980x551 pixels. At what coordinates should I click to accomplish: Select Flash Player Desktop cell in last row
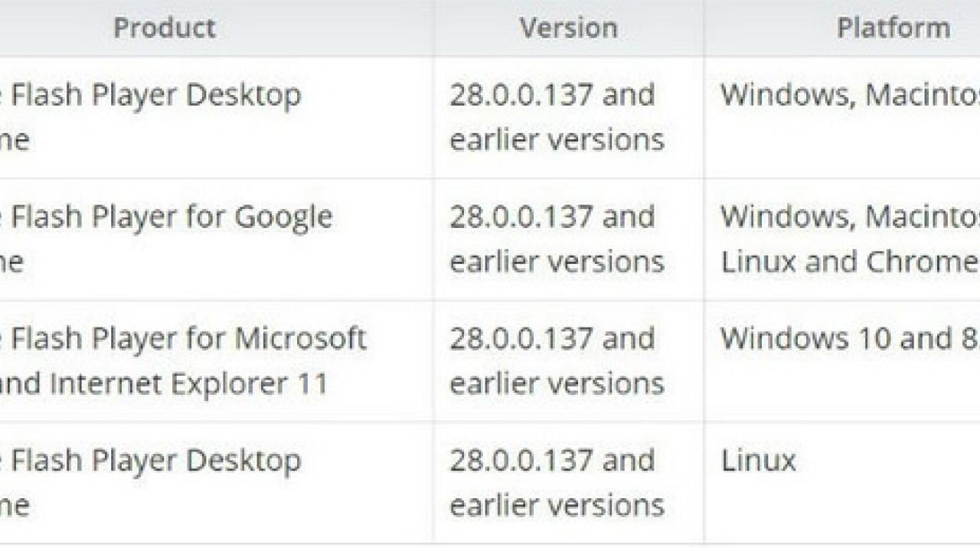click(x=217, y=482)
